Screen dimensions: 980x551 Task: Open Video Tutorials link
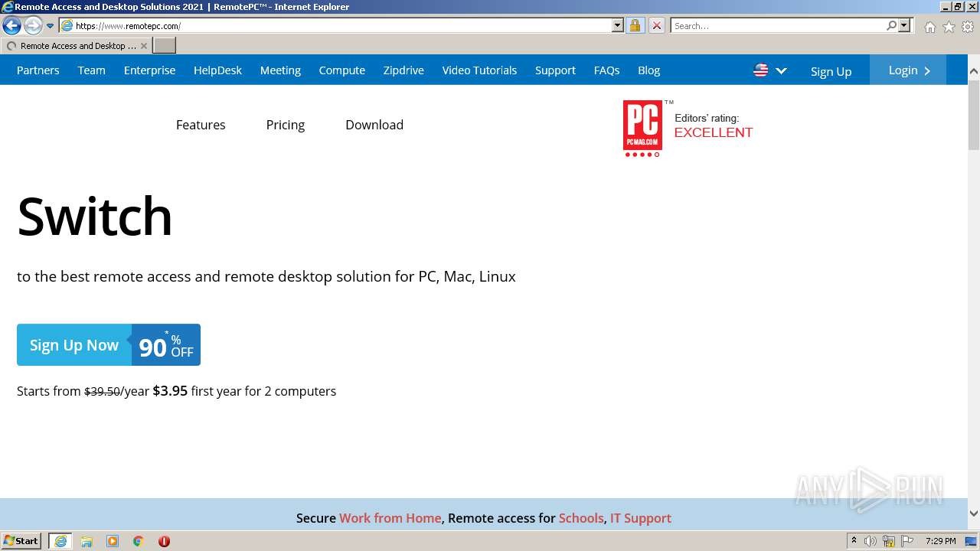(x=479, y=70)
